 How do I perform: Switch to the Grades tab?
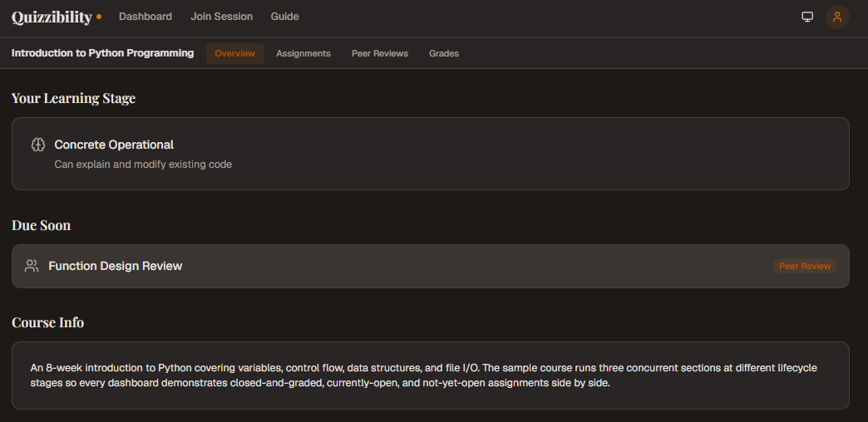(443, 54)
